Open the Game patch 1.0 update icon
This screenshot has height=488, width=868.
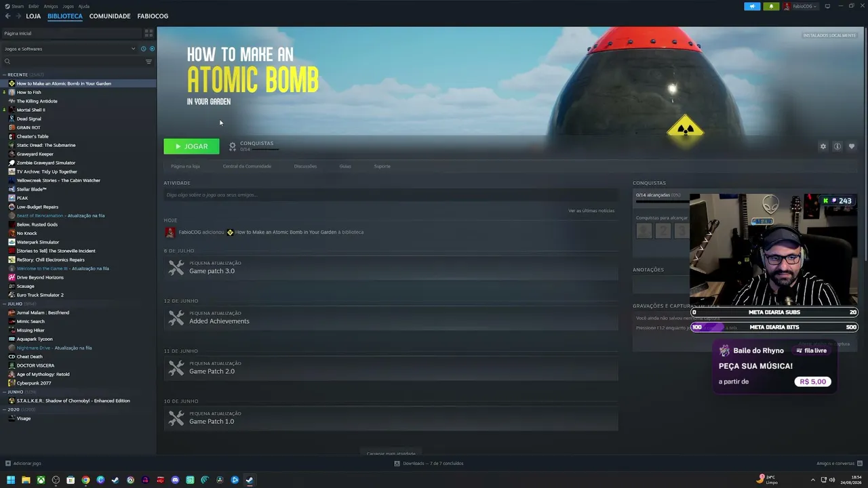coord(176,419)
